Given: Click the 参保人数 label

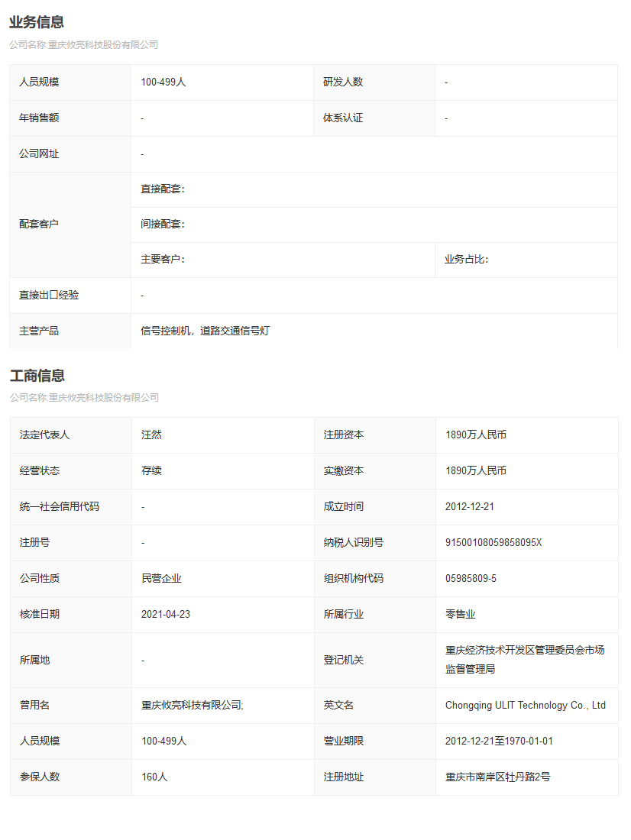Looking at the screenshot, I should tap(40, 777).
